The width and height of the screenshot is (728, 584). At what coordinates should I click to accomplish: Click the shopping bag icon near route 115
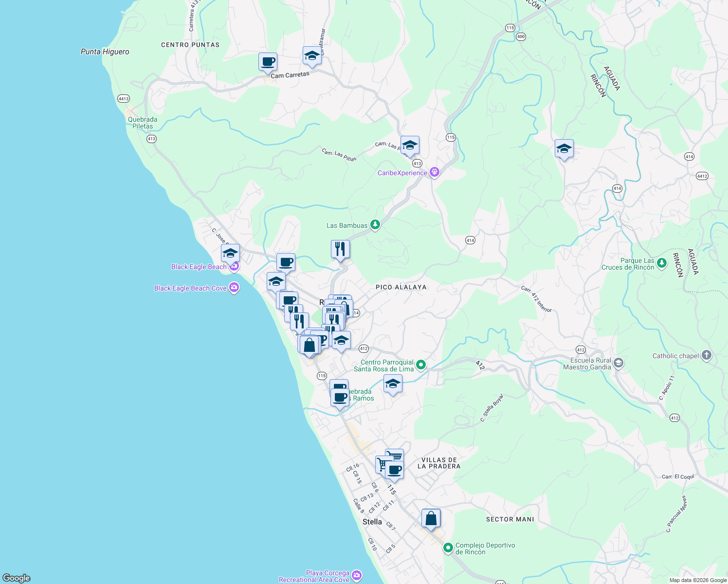[310, 344]
